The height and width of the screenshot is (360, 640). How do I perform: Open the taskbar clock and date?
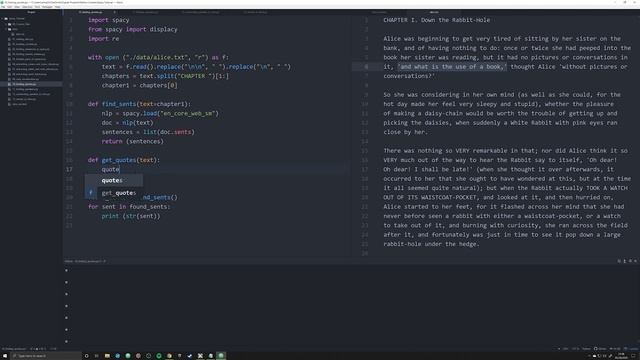621,356
